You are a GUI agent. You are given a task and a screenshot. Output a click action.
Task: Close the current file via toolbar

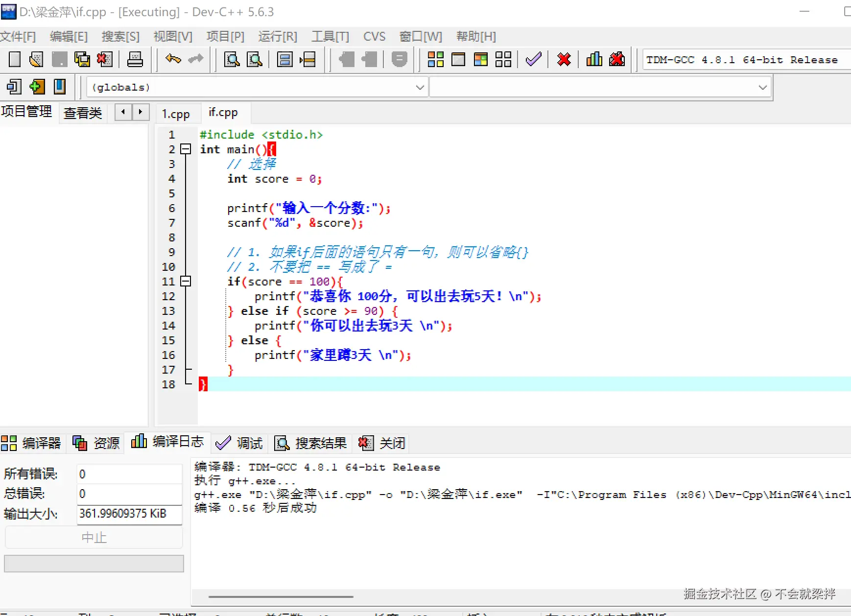[x=104, y=59]
